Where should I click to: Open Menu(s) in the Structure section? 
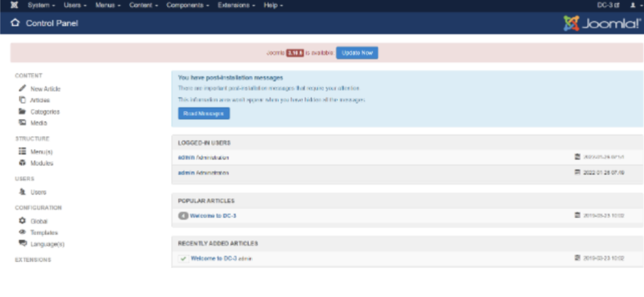[42, 151]
